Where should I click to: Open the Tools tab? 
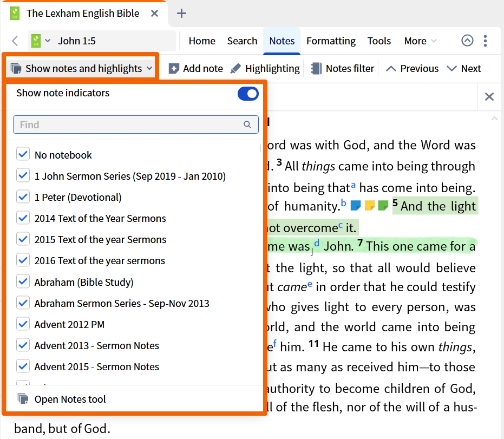point(379,41)
